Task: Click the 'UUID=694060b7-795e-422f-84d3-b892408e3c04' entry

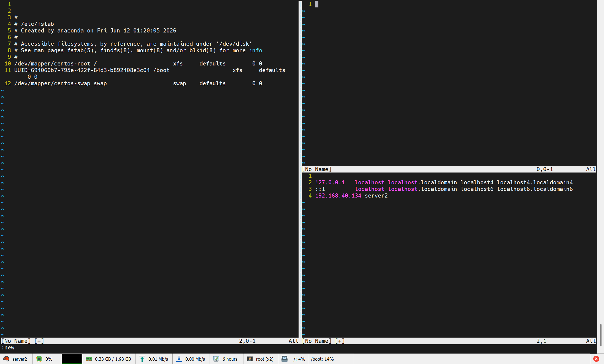Action: [x=82, y=70]
